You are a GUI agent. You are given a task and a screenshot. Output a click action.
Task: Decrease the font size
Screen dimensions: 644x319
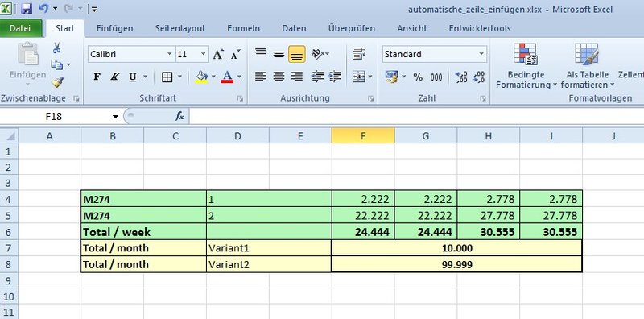point(235,54)
